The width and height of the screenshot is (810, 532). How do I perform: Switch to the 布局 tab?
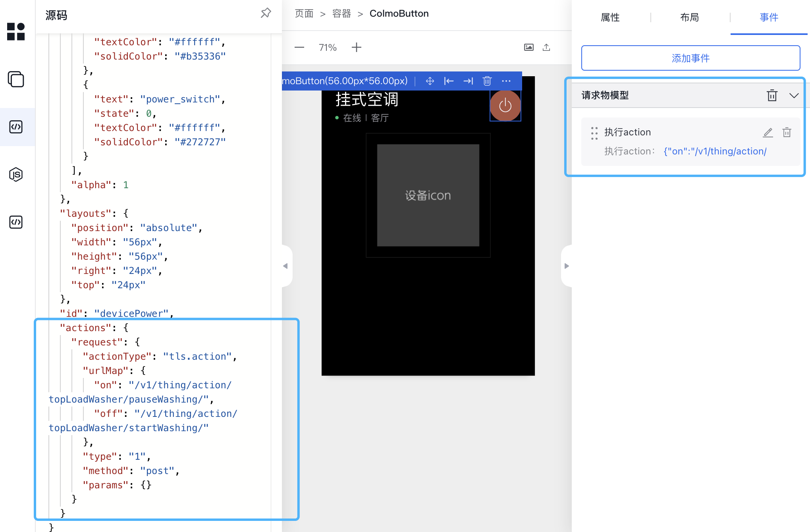point(690,17)
